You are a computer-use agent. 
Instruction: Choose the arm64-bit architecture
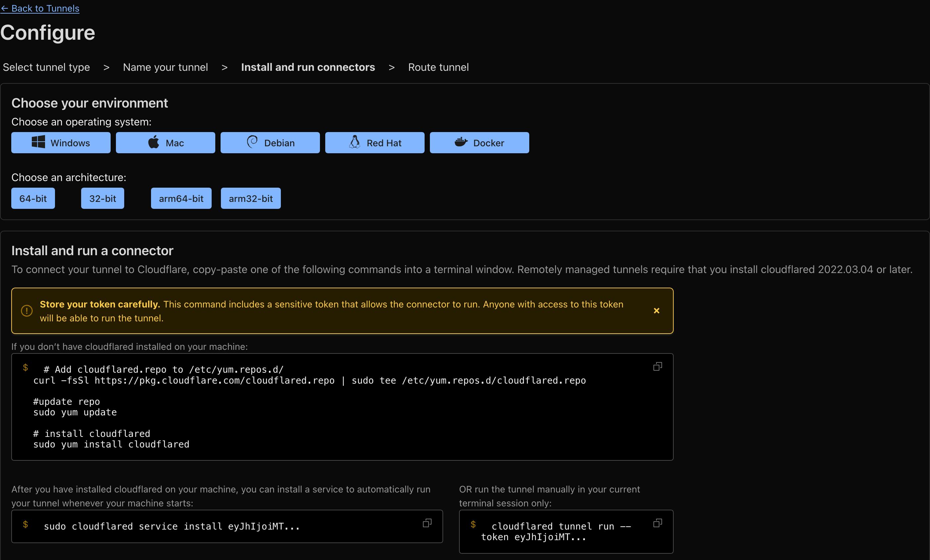coord(181,198)
